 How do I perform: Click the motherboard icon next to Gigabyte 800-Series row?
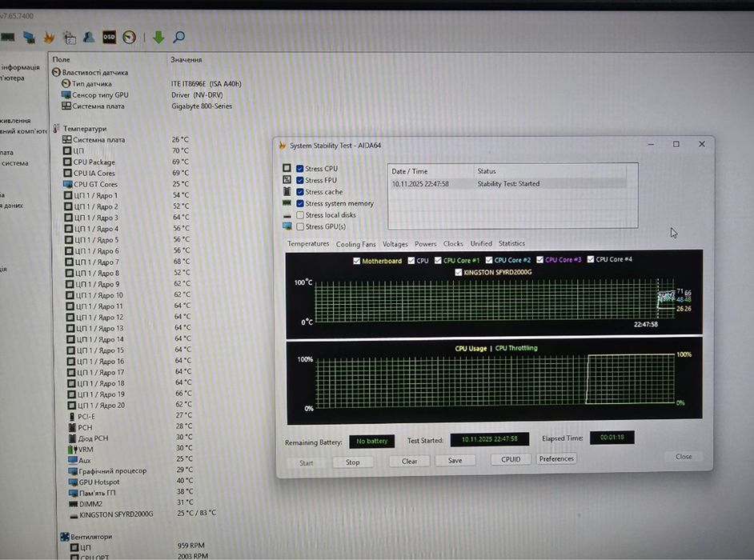66,106
